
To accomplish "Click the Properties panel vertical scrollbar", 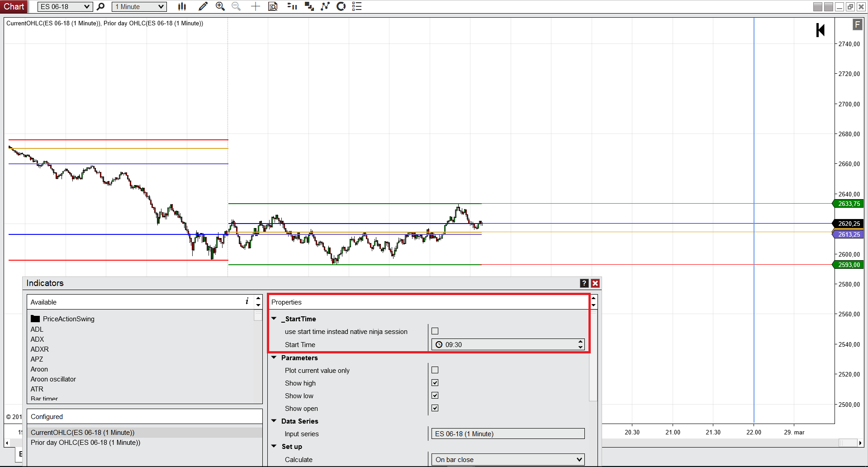I will click(x=593, y=355).
